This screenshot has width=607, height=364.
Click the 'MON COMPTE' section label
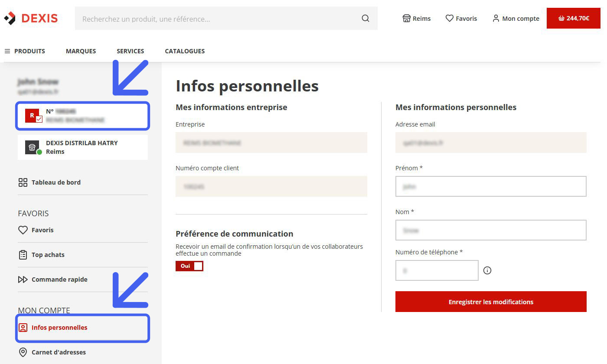(x=44, y=310)
